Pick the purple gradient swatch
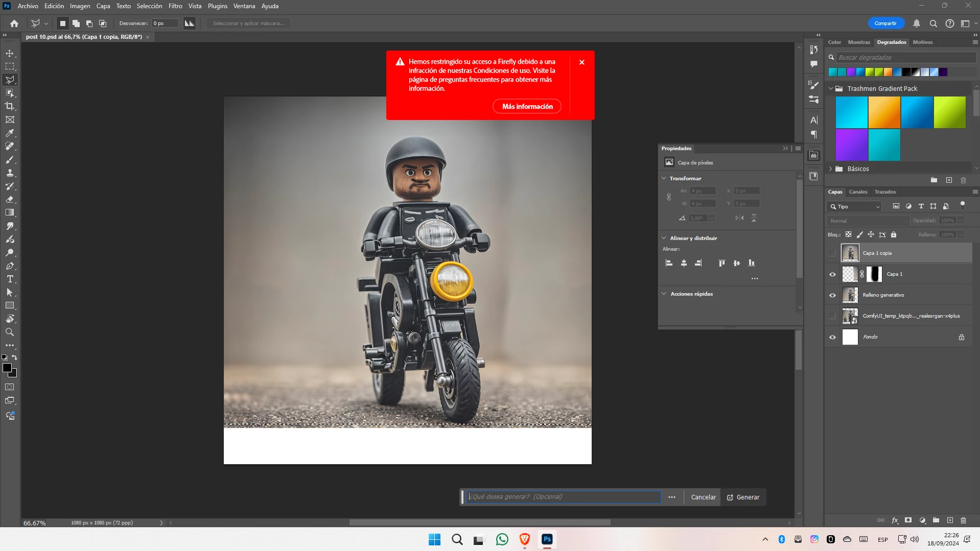This screenshot has height=551, width=980. click(852, 145)
